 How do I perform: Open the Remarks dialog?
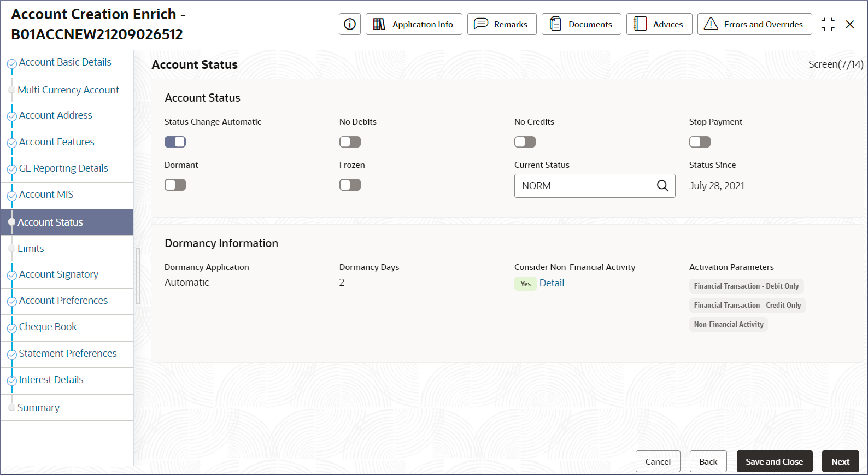[502, 24]
